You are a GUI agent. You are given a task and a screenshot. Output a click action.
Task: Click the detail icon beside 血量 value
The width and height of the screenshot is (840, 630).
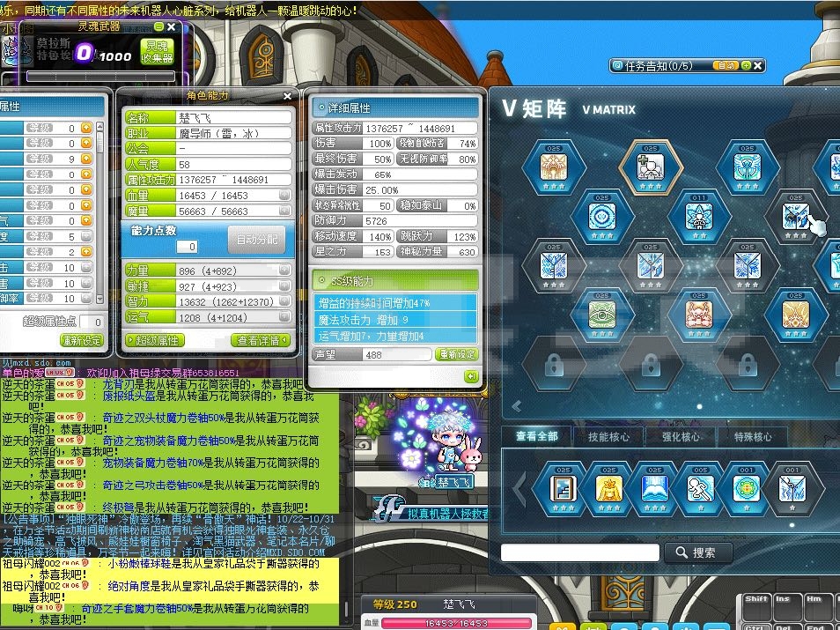click(284, 195)
